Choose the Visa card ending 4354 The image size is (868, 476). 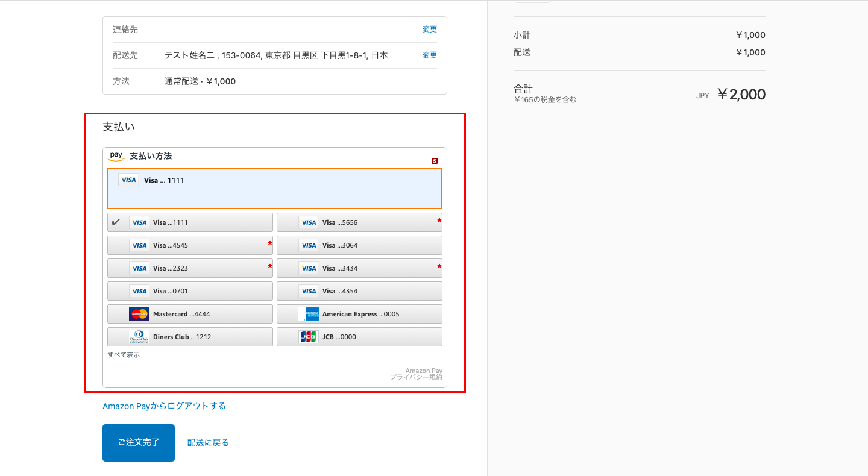point(359,291)
